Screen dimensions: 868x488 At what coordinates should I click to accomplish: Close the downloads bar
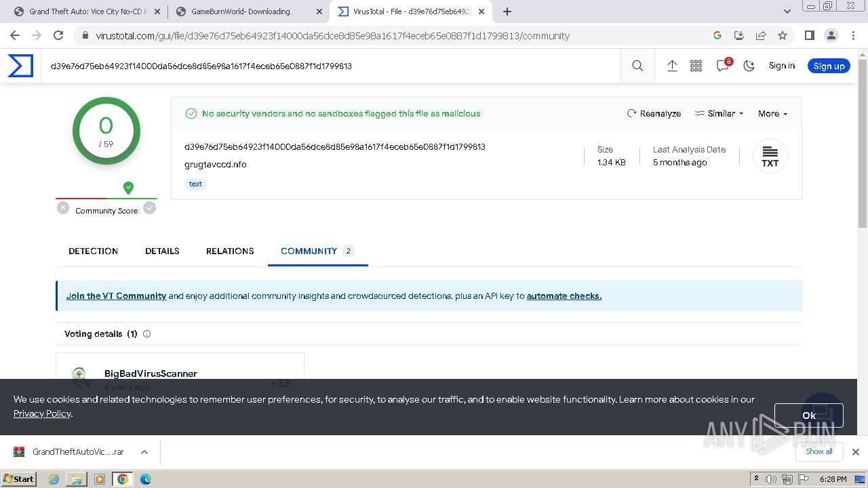855,452
